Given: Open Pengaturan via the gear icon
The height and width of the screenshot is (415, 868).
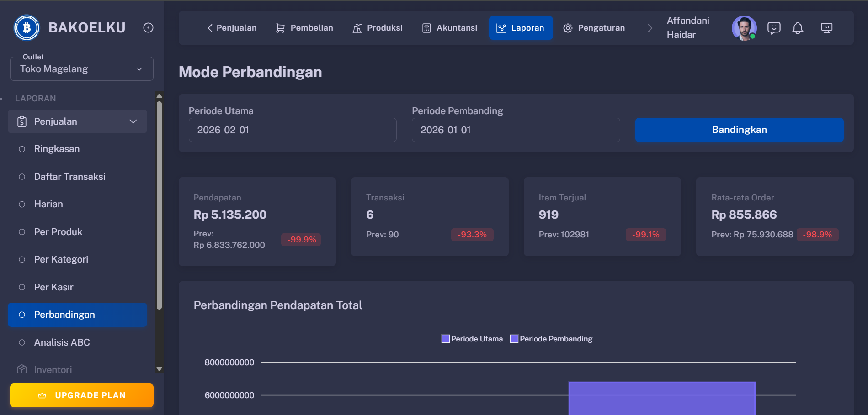Looking at the screenshot, I should tap(568, 28).
